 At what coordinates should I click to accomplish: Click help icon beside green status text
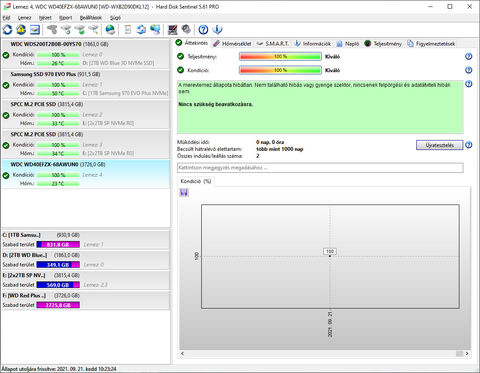[x=468, y=84]
